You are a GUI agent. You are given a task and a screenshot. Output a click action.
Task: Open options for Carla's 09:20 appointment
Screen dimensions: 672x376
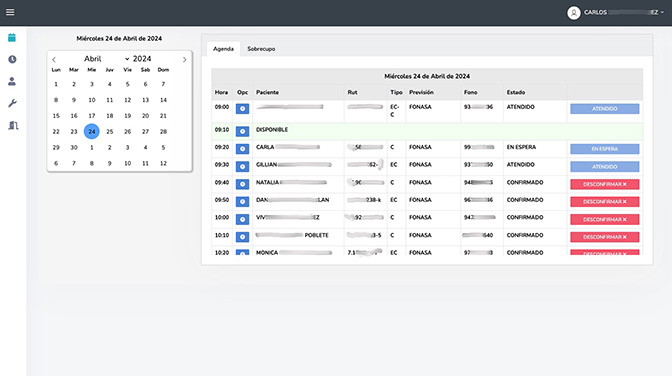pyautogui.click(x=242, y=149)
